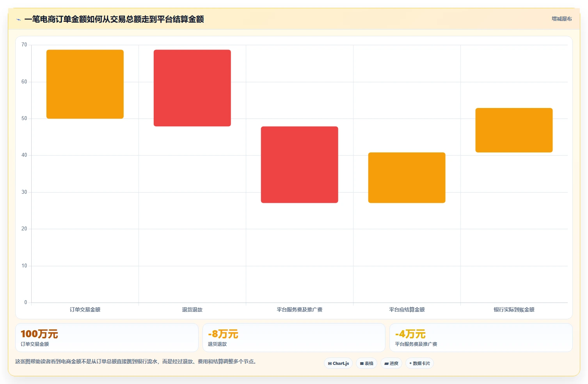Click the lightning icon beside the chart title
Screen dimensions: 588x384
(18, 19)
